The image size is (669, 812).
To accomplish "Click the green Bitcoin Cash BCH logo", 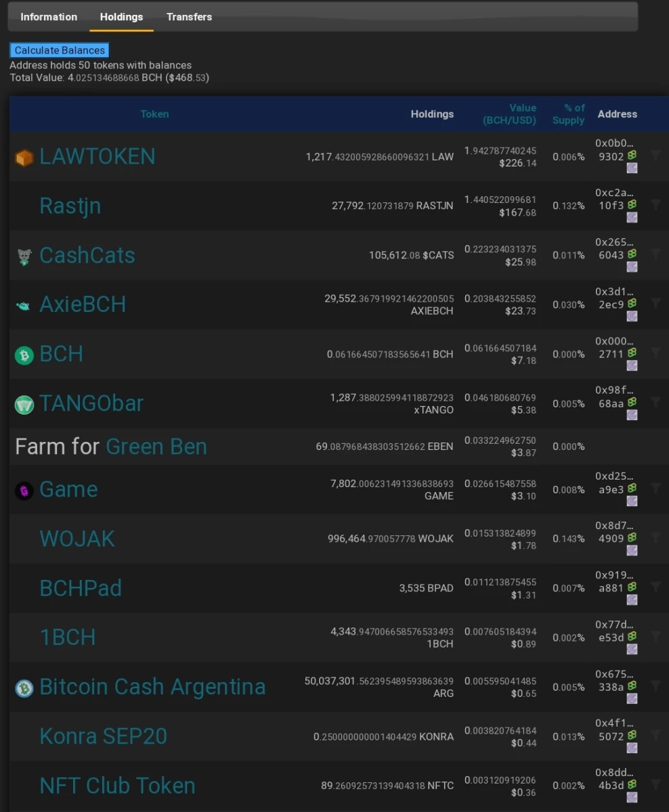I will [24, 355].
